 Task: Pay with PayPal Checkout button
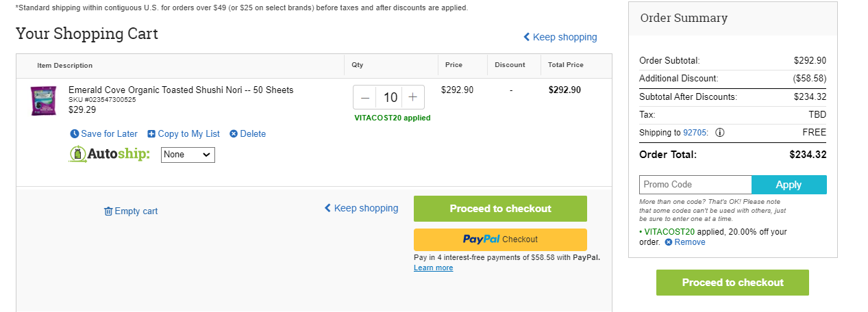[500, 239]
